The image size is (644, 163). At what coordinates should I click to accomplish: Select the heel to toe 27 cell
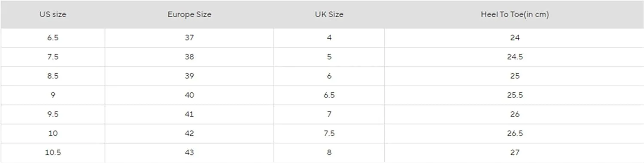514,153
